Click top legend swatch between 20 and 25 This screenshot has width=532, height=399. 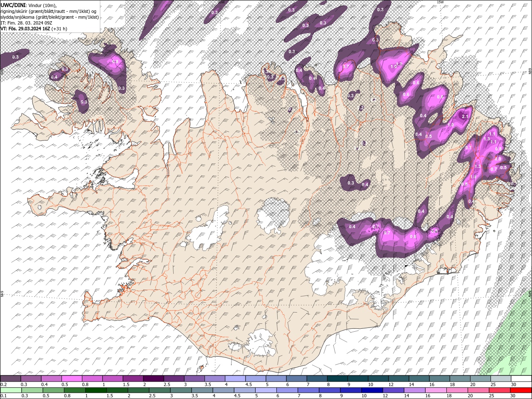click(480, 379)
